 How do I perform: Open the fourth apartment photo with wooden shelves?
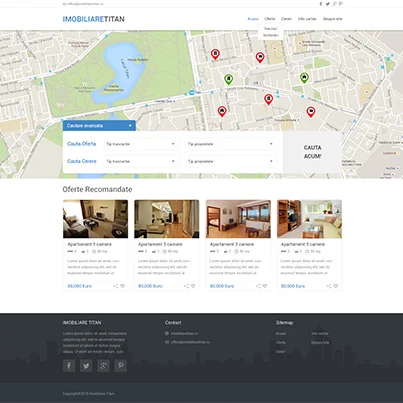click(x=309, y=219)
